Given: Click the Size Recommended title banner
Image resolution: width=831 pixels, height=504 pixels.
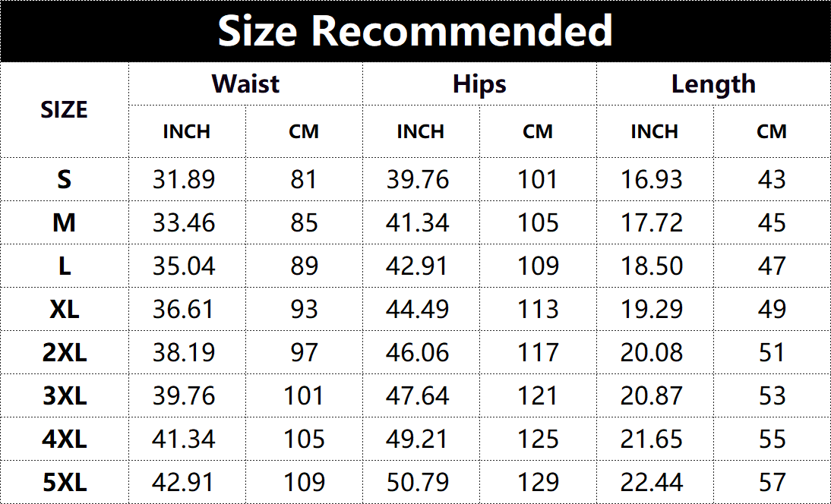Looking at the screenshot, I should (415, 30).
